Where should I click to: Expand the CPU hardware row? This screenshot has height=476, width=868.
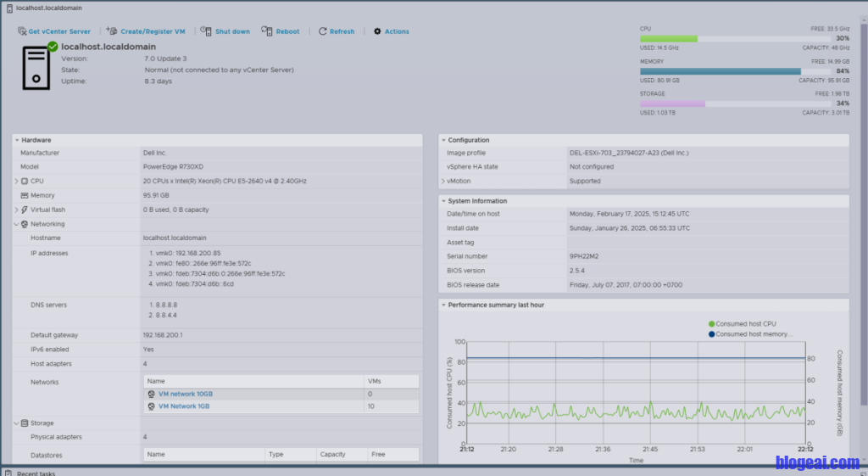point(16,181)
